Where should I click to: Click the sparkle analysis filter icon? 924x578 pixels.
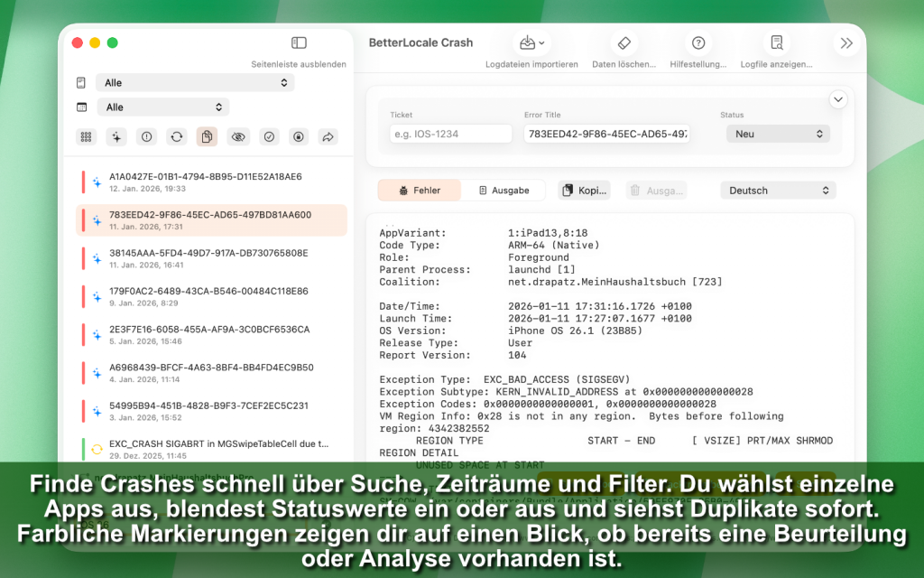[x=116, y=136]
